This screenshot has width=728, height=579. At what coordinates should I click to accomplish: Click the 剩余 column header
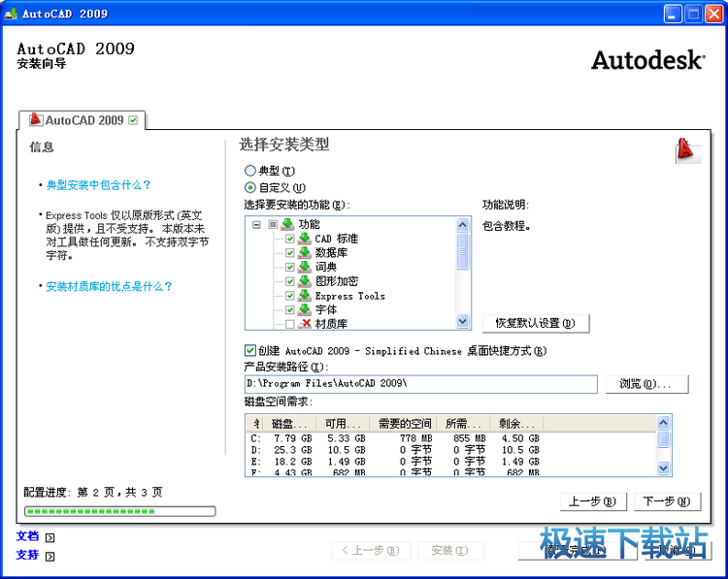517,424
